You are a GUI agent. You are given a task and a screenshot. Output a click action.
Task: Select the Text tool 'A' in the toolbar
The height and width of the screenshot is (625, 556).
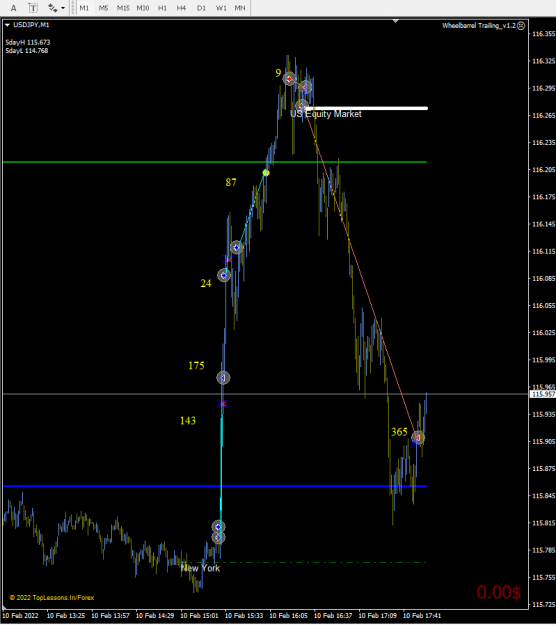(x=14, y=8)
